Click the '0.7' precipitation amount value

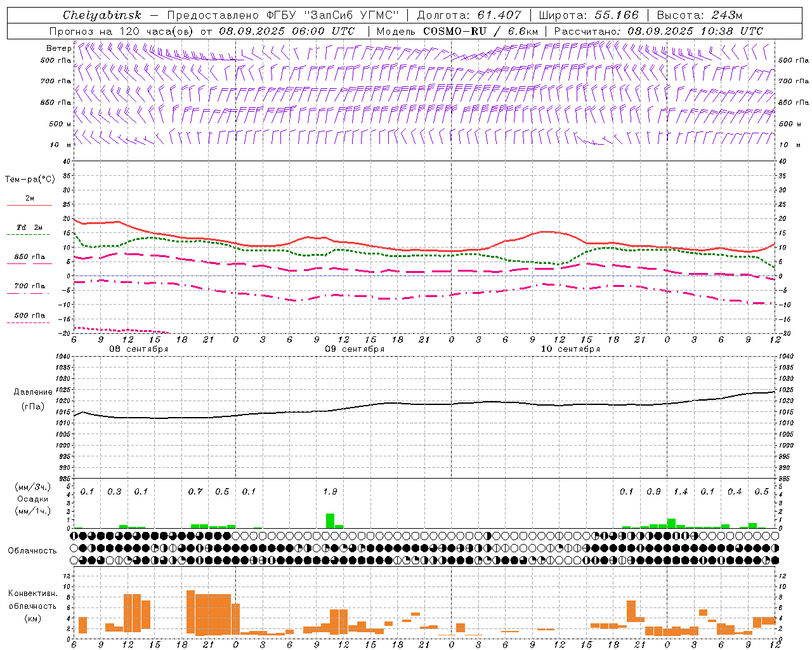coord(195,492)
